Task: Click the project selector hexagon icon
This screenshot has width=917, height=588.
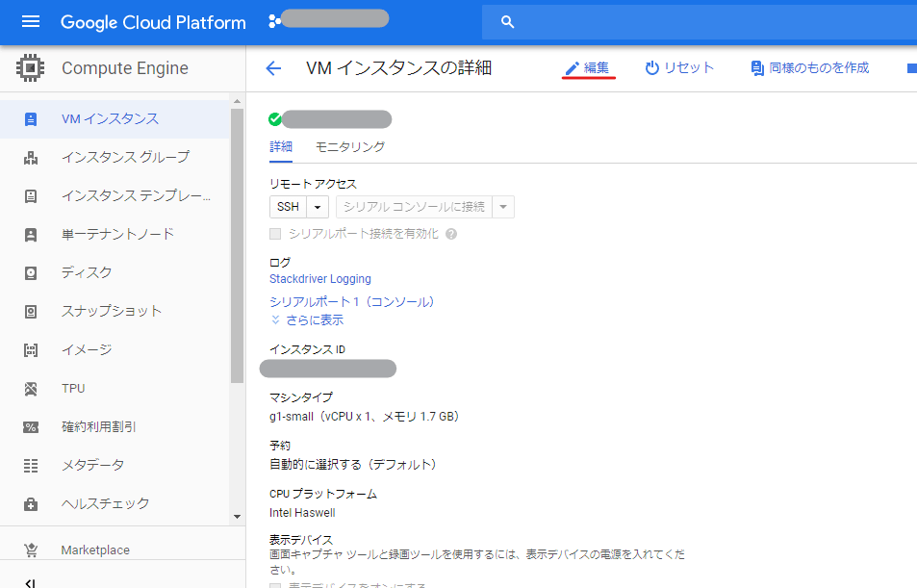Action: [273, 21]
